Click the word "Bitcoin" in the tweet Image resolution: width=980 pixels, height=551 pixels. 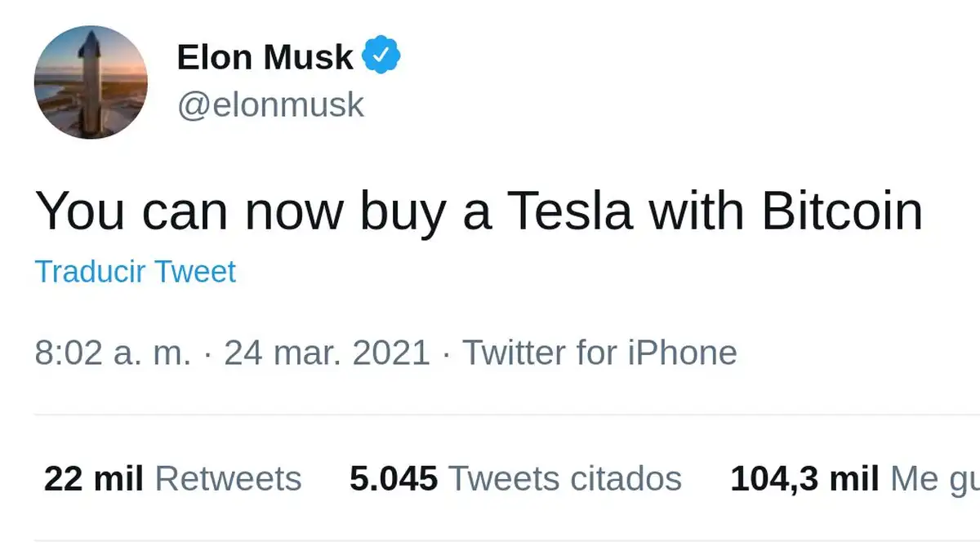click(842, 211)
